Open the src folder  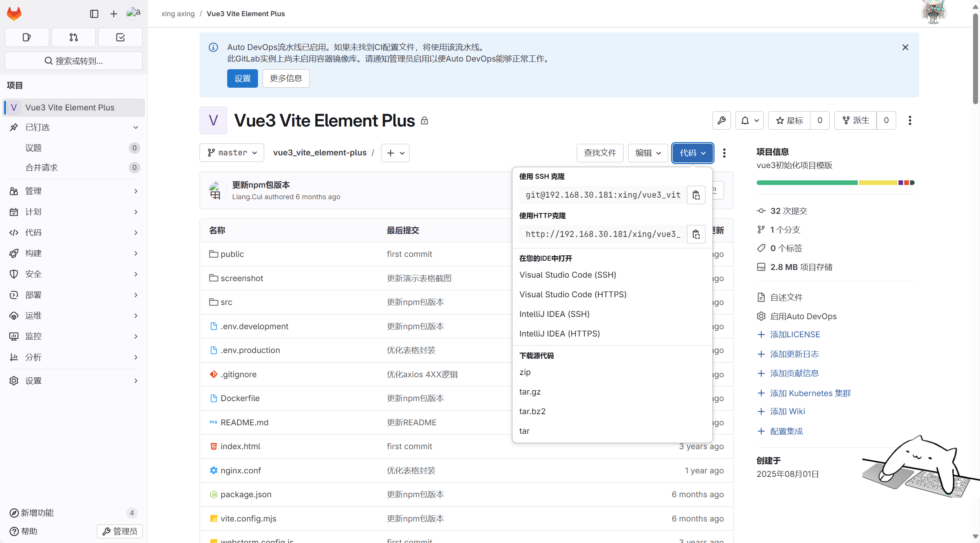click(x=226, y=302)
